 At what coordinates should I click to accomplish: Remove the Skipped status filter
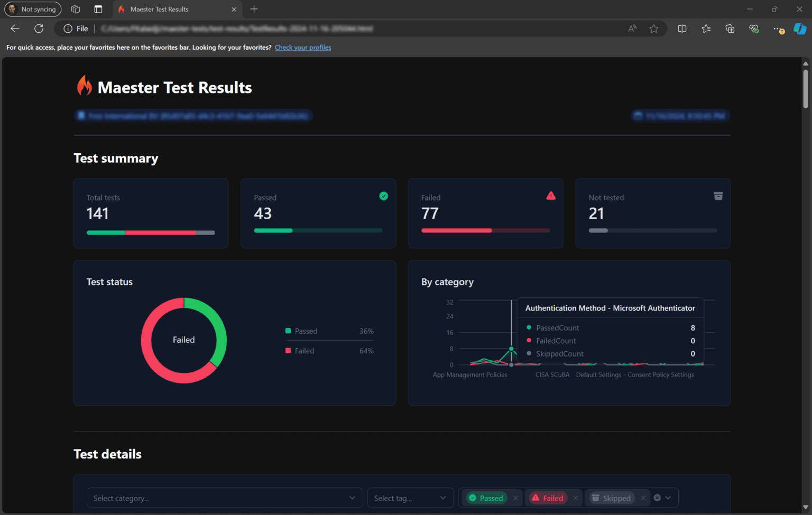coord(643,498)
